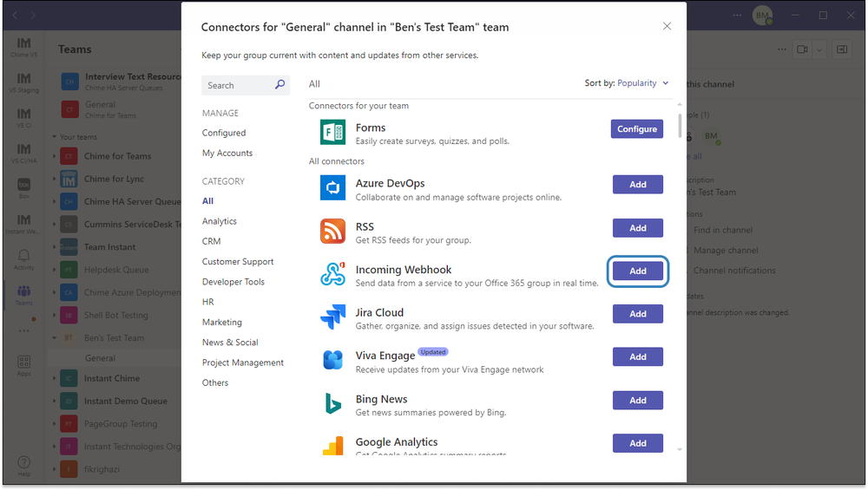
Task: Select the CRM category
Action: click(211, 241)
